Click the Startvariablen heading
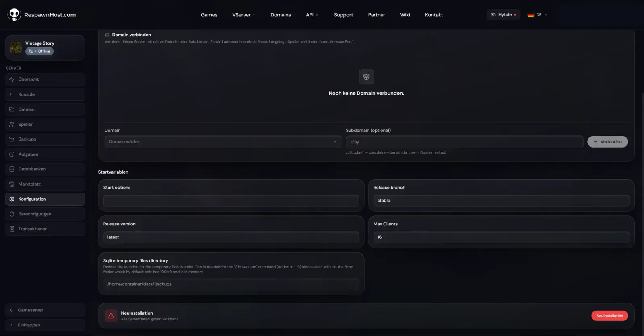 pos(113,172)
